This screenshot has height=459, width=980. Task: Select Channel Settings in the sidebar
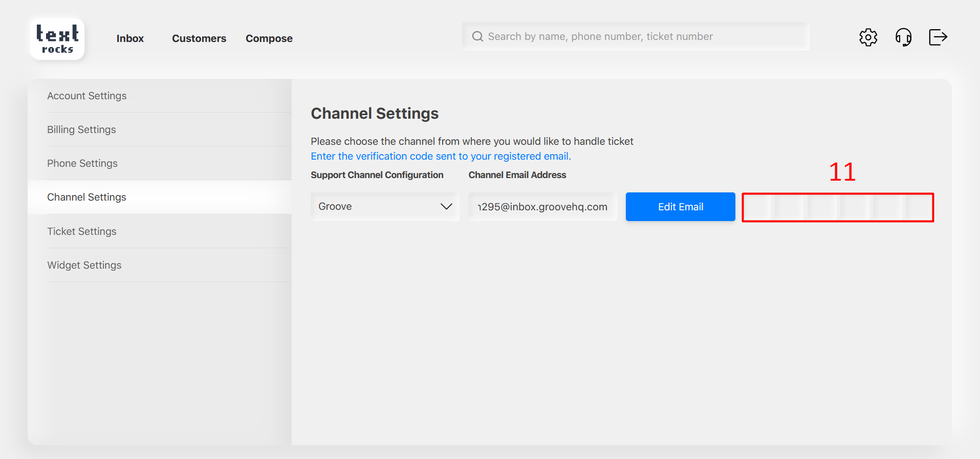87,197
